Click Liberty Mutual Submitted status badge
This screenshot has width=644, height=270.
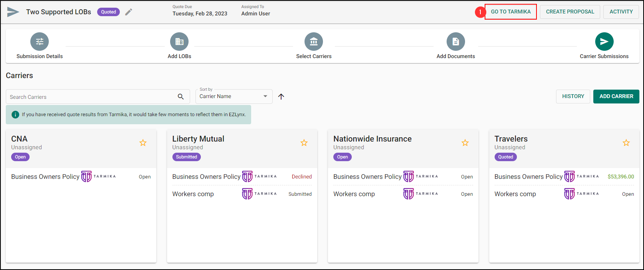click(x=187, y=157)
